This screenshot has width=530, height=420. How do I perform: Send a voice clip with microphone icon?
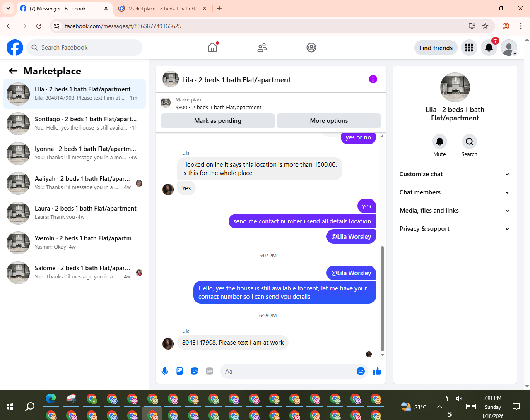point(165,371)
